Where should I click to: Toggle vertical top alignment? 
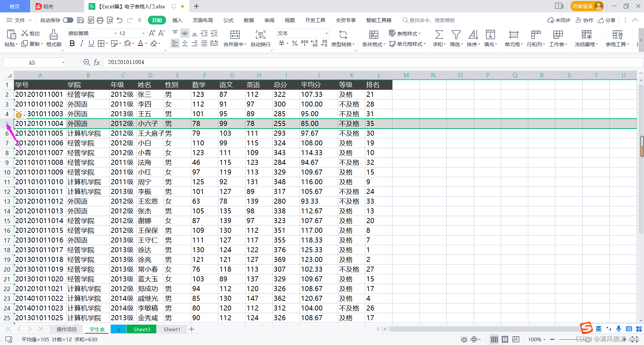pos(175,33)
